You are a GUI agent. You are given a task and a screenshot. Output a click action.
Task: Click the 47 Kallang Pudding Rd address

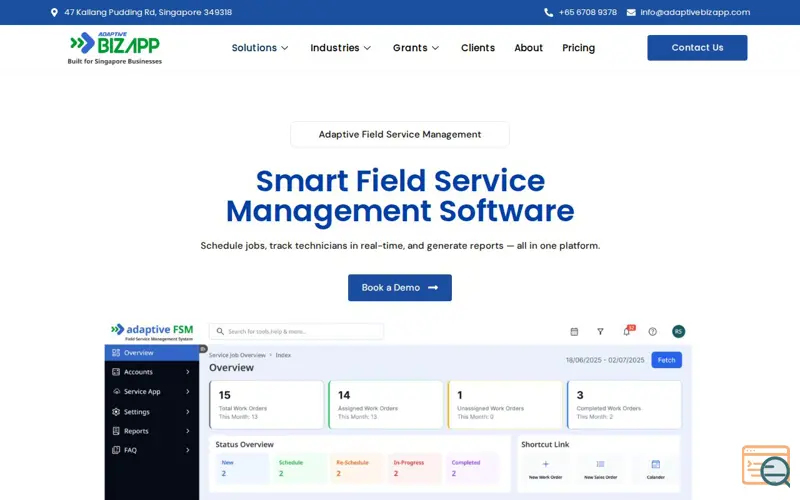pos(148,12)
